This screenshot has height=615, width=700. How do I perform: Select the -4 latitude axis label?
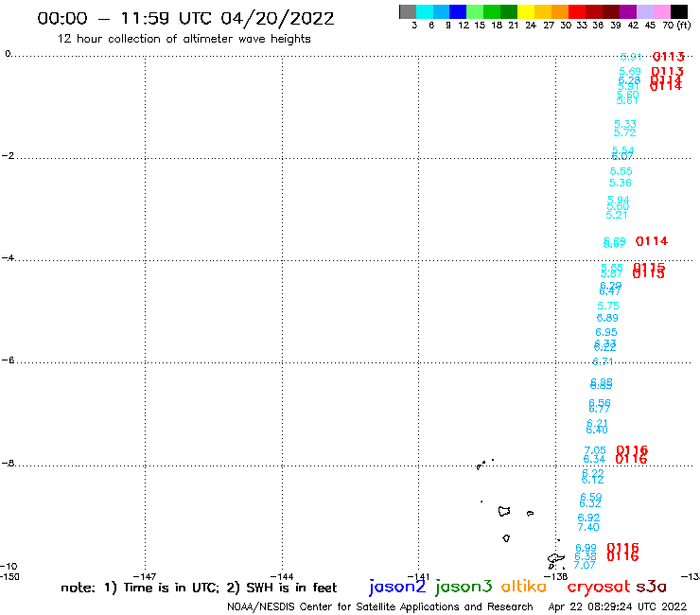pyautogui.click(x=8, y=258)
